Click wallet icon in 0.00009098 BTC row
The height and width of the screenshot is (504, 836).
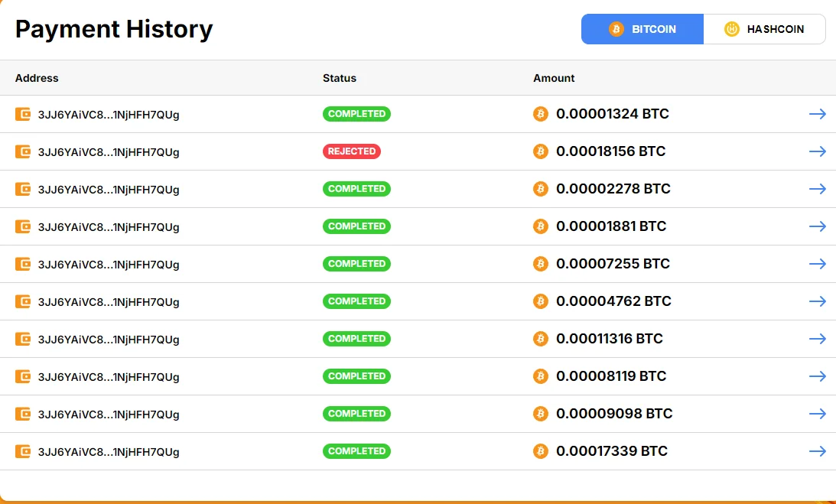23,414
